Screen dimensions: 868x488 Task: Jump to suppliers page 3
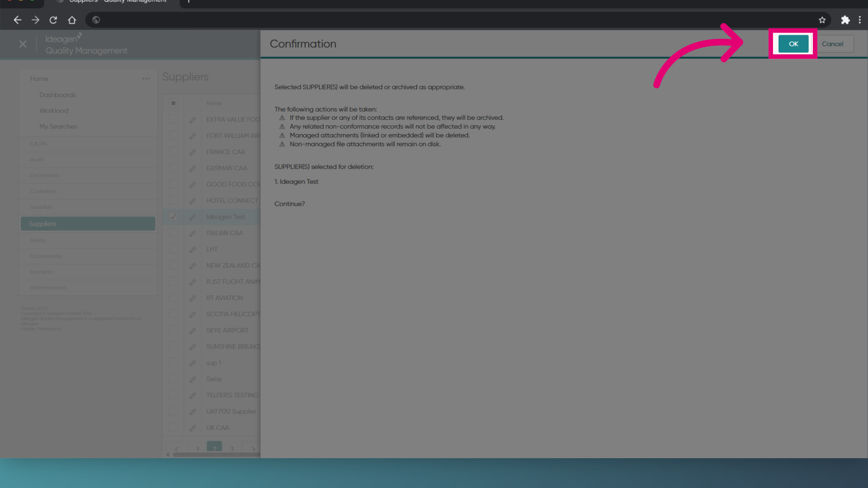click(x=232, y=449)
